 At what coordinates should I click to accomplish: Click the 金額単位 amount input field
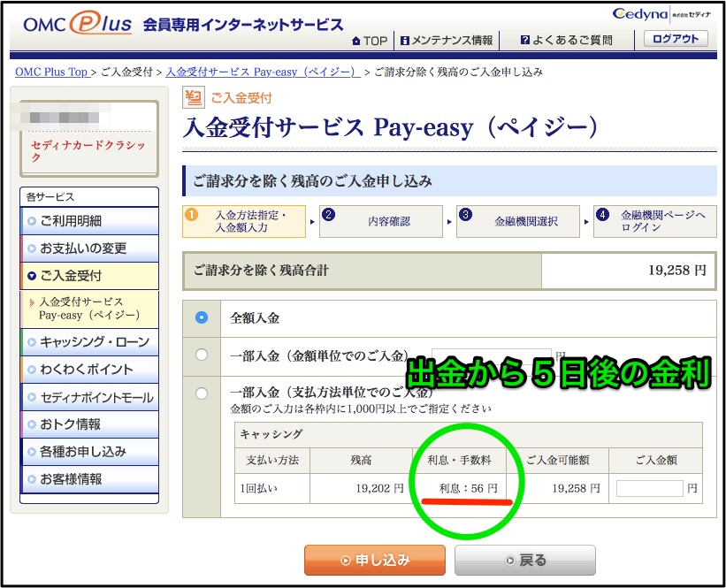coord(492,356)
